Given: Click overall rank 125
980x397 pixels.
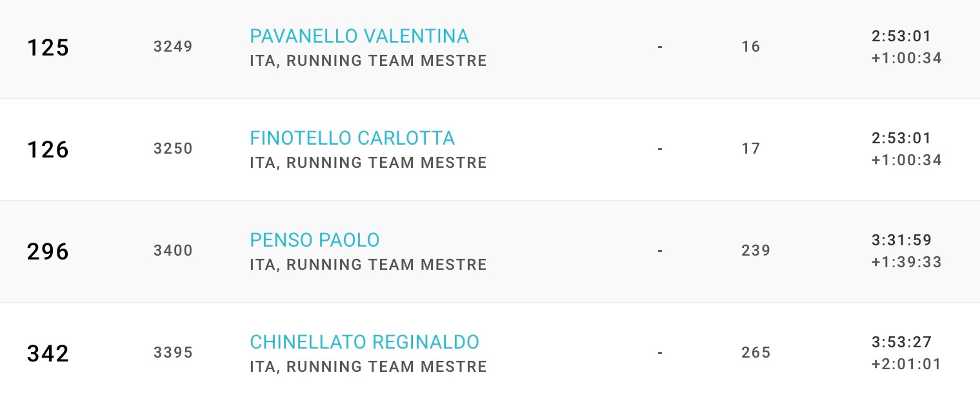Looking at the screenshot, I should (48, 48).
